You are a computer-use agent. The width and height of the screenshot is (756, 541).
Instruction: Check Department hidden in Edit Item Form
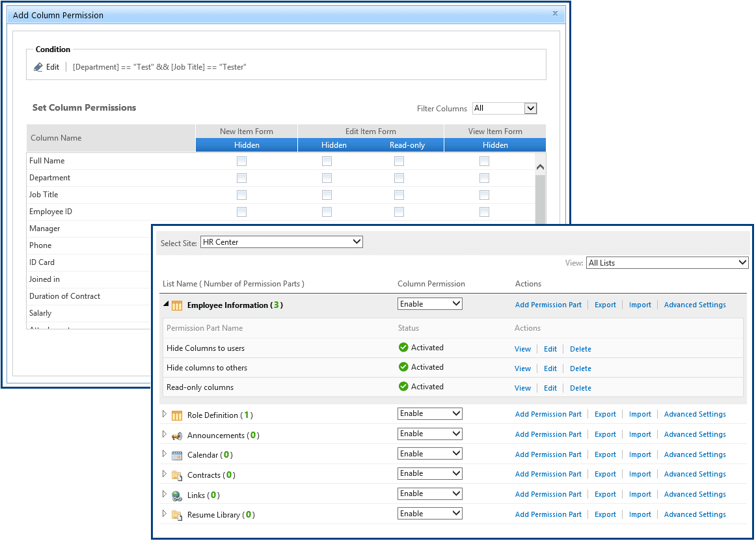point(327,178)
